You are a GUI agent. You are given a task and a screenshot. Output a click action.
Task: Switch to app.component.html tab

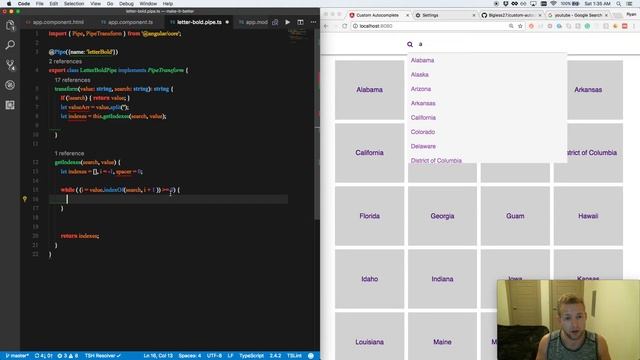coord(58,22)
